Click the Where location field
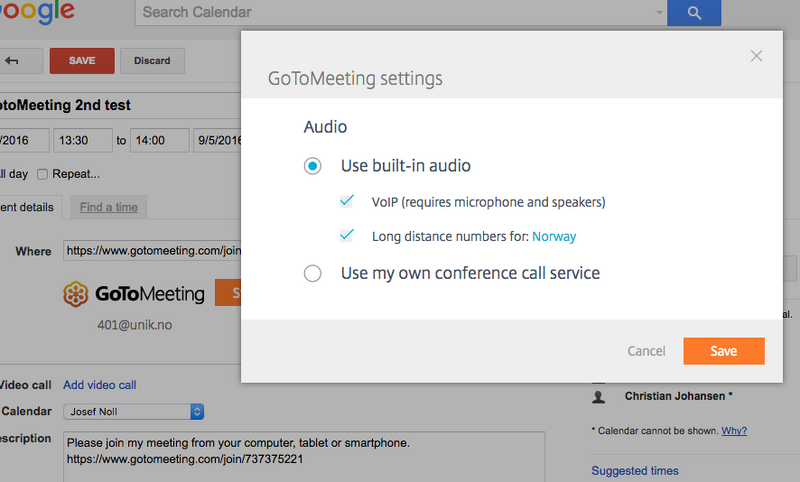The image size is (800, 482). pyautogui.click(x=152, y=250)
